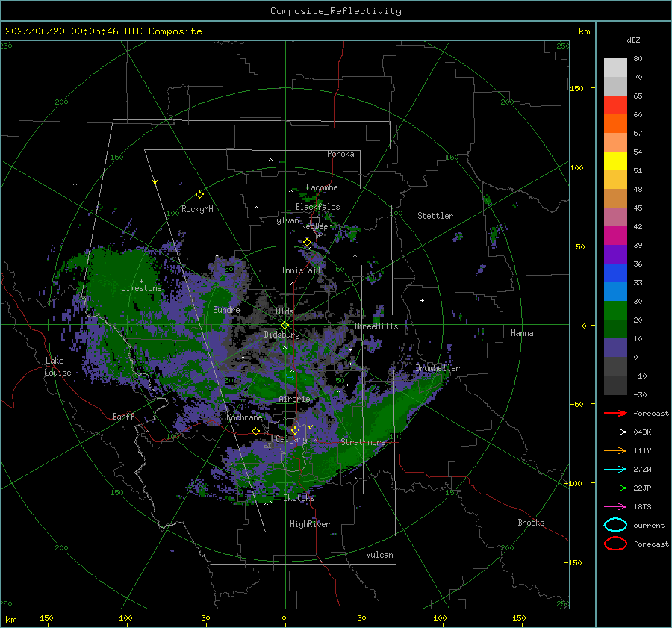672x628 pixels.
Task: Select the cyan current ellipse icon
Action: coord(615,525)
